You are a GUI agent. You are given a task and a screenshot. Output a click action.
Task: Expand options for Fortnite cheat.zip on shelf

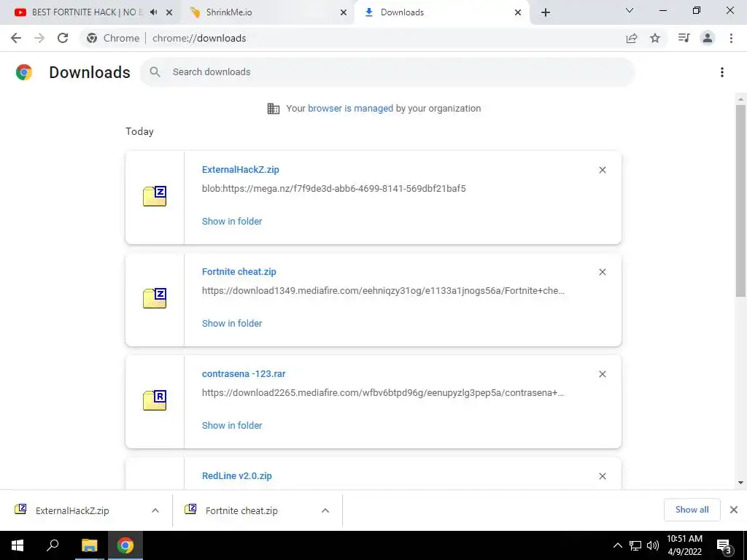point(325,510)
